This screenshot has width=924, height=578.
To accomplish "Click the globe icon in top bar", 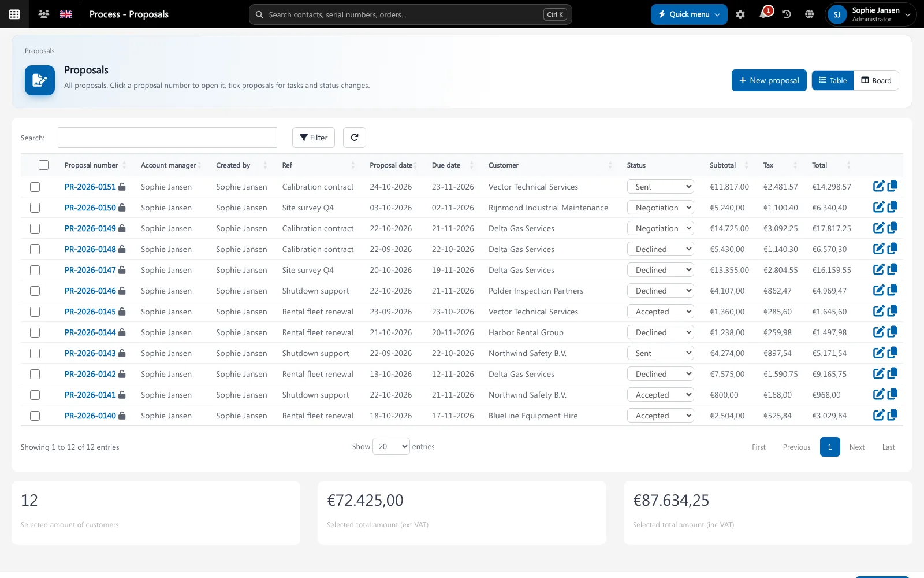I will pos(810,14).
